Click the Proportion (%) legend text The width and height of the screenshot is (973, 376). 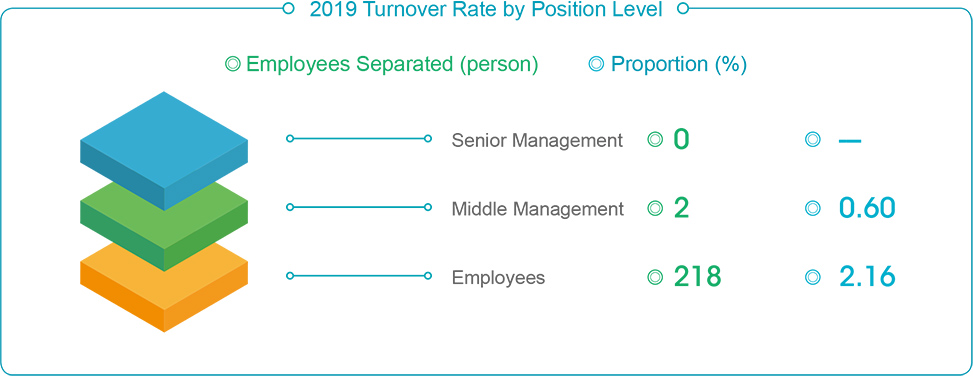(x=679, y=65)
